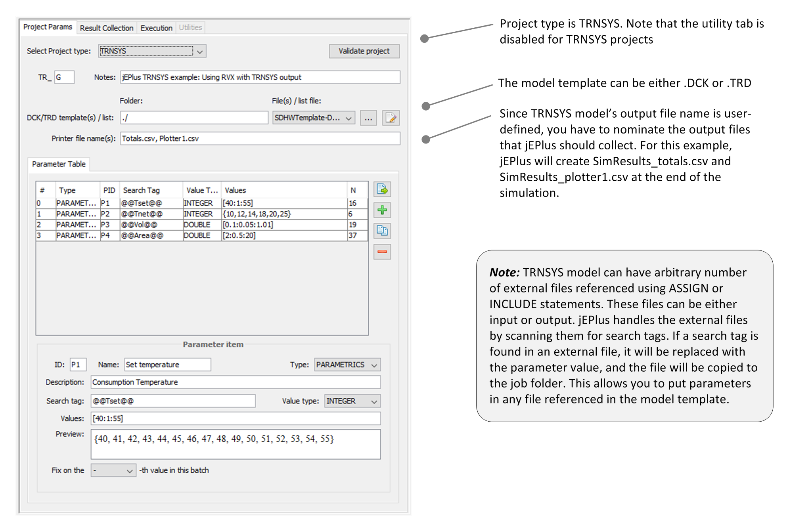Open the PARAMETRICS type dropdown

click(347, 365)
